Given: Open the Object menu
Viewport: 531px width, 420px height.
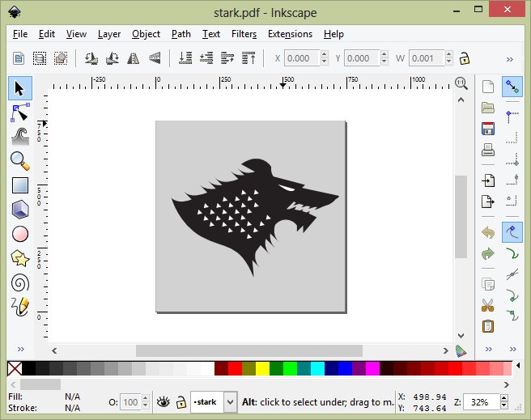Looking at the screenshot, I should (146, 34).
